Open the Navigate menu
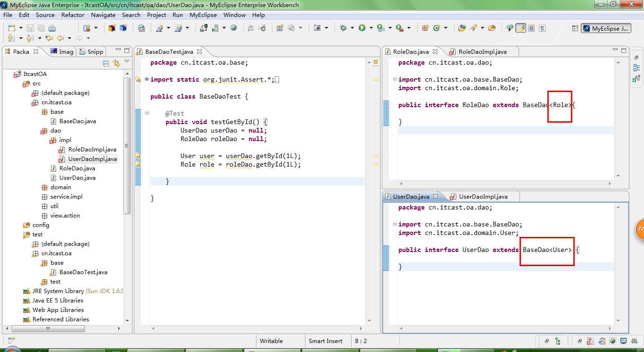This screenshot has width=644, height=352. pyautogui.click(x=103, y=15)
